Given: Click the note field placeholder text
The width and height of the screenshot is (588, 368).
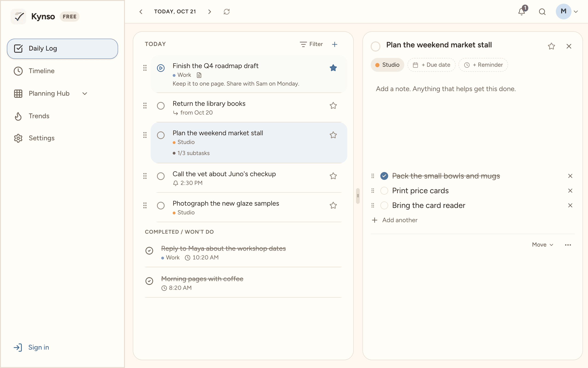Looking at the screenshot, I should tap(446, 89).
